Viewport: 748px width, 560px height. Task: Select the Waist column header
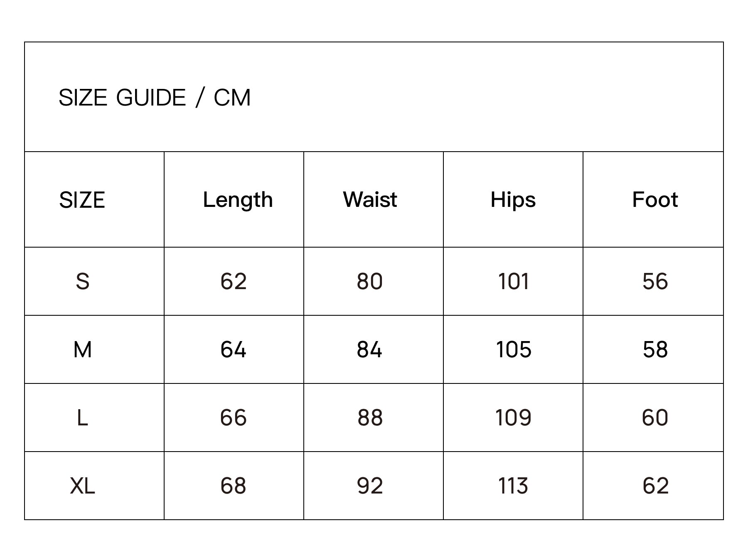pyautogui.click(x=370, y=199)
